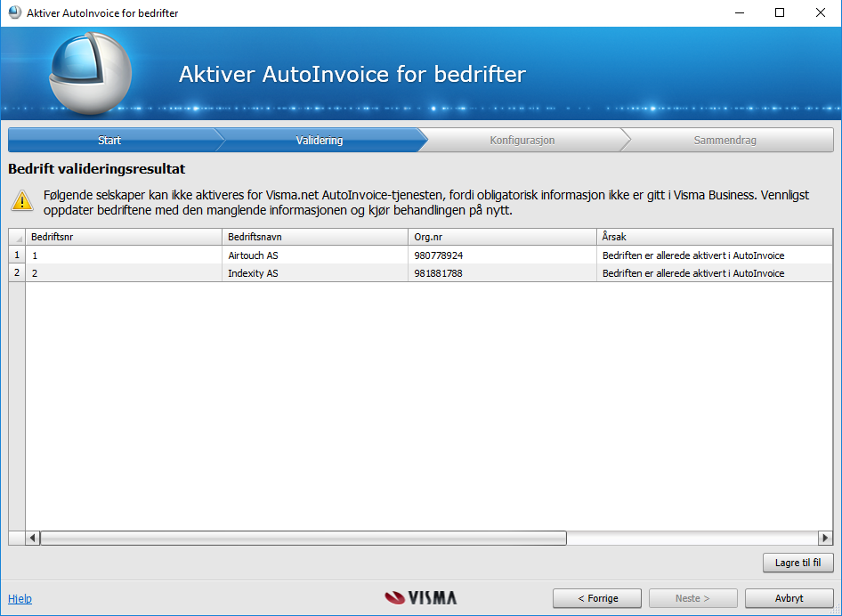Screen dimensions: 842x616
Task: Click the yellow warning triangle icon
Action: 22,199
